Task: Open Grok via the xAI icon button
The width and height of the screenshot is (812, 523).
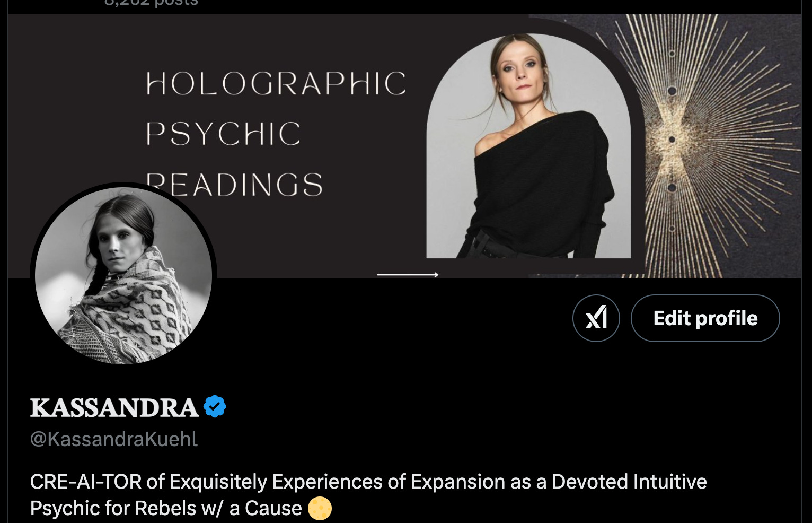Action: pyautogui.click(x=596, y=318)
